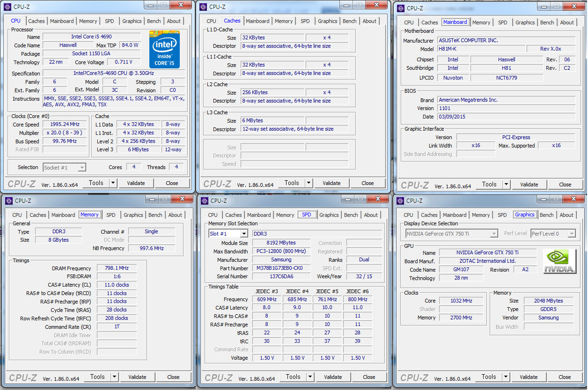Click the GPU memory size '2048 MBytes'
Screen dimensions: 588x392
(549, 301)
